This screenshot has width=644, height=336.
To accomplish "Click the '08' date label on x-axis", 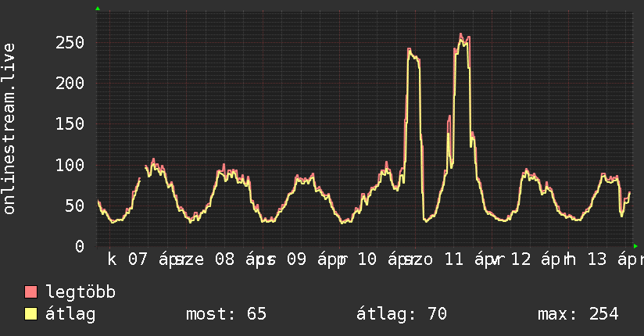I will pyautogui.click(x=224, y=259).
